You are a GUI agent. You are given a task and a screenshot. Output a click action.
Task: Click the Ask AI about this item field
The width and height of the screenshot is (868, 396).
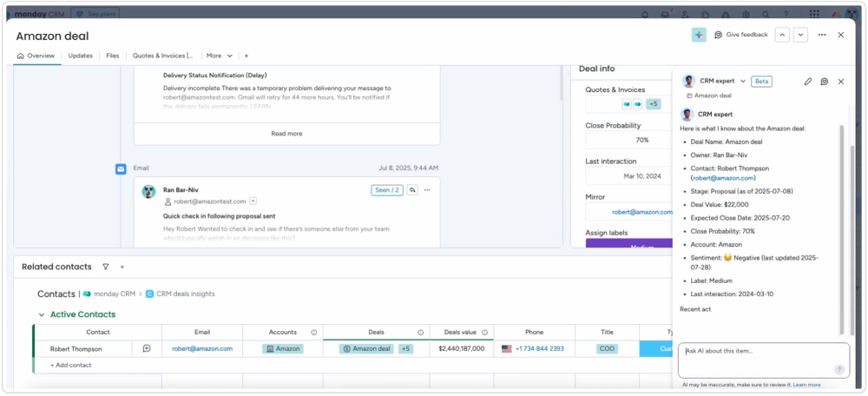(x=755, y=351)
